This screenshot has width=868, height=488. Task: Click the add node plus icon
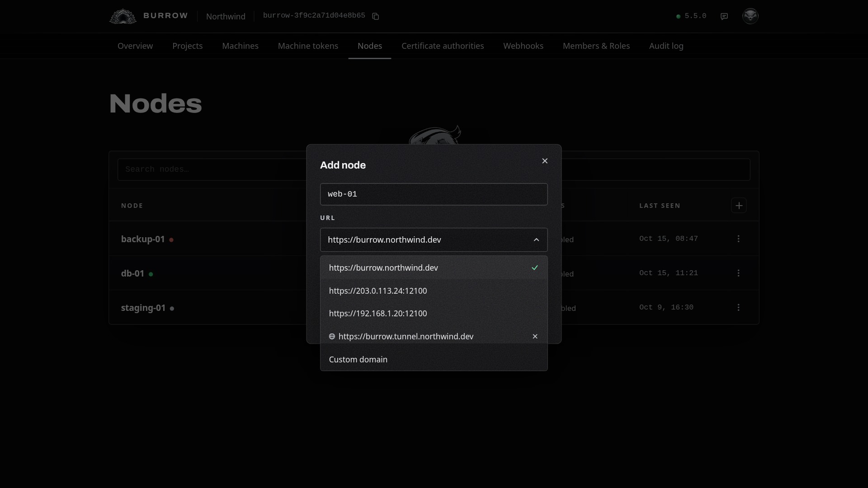click(739, 206)
